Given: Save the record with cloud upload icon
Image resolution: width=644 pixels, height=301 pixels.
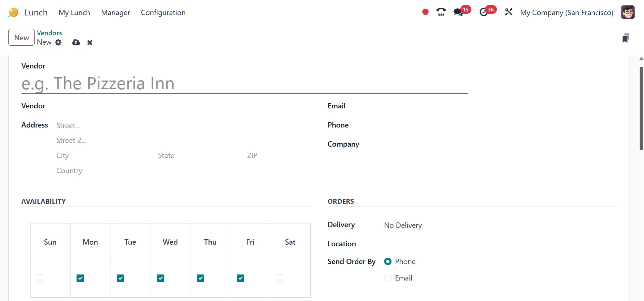Looking at the screenshot, I should (x=76, y=42).
